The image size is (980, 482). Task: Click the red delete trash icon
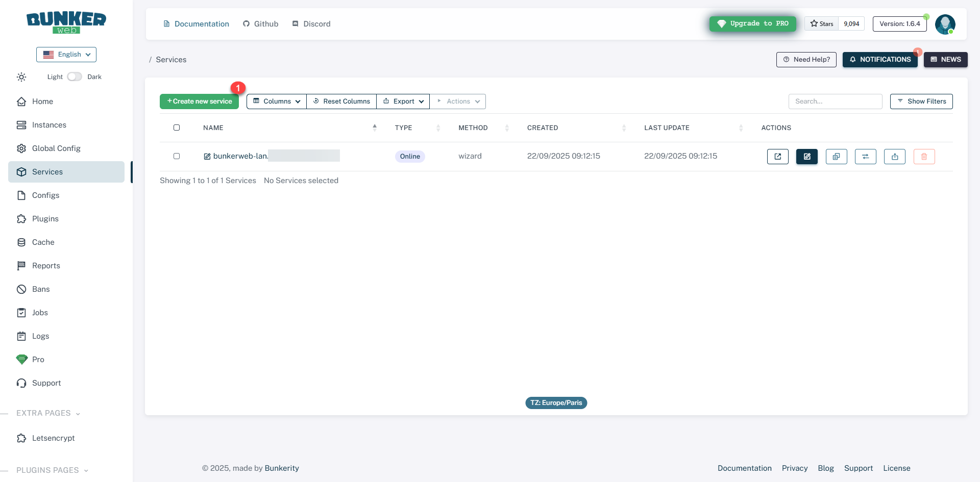pos(924,157)
